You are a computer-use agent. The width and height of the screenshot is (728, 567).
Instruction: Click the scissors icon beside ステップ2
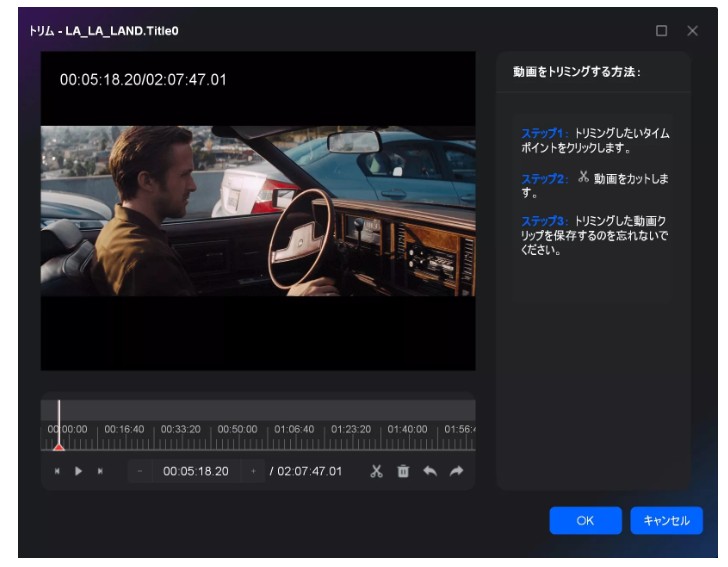pos(583,176)
